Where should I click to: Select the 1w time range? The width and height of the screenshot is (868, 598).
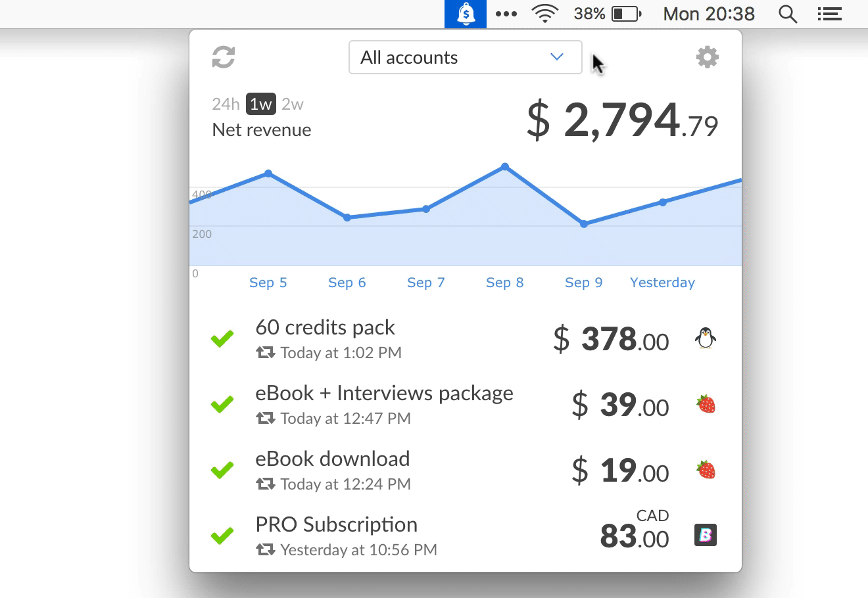pyautogui.click(x=261, y=104)
